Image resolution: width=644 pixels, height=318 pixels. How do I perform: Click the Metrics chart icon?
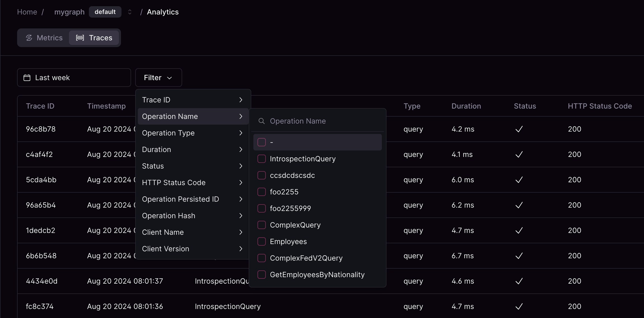tap(29, 38)
